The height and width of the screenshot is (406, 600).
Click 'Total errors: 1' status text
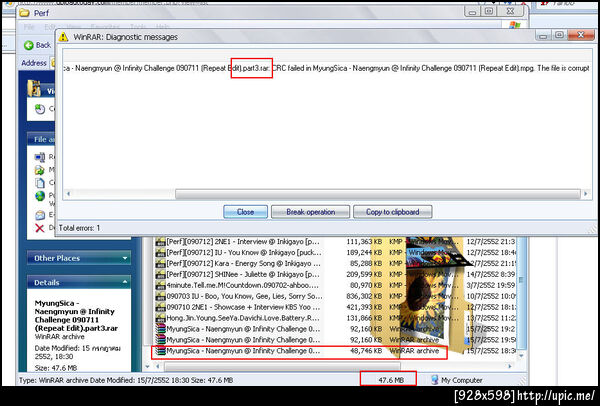(x=79, y=228)
